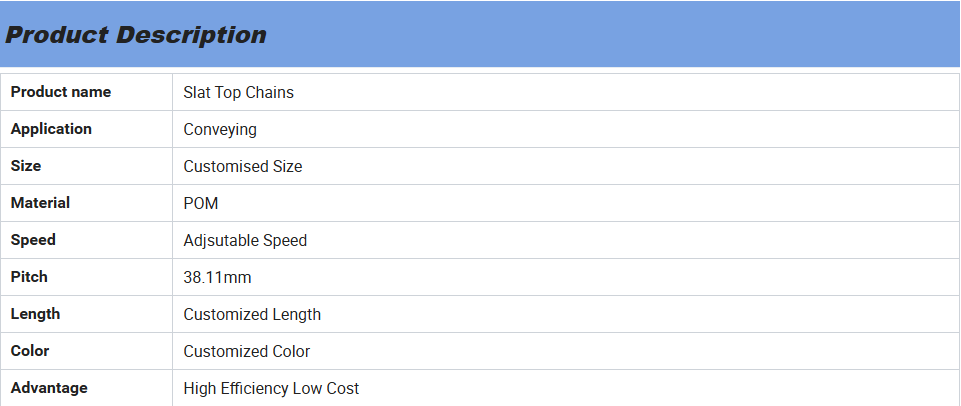
Task: Click the Size row label
Action: point(26,166)
